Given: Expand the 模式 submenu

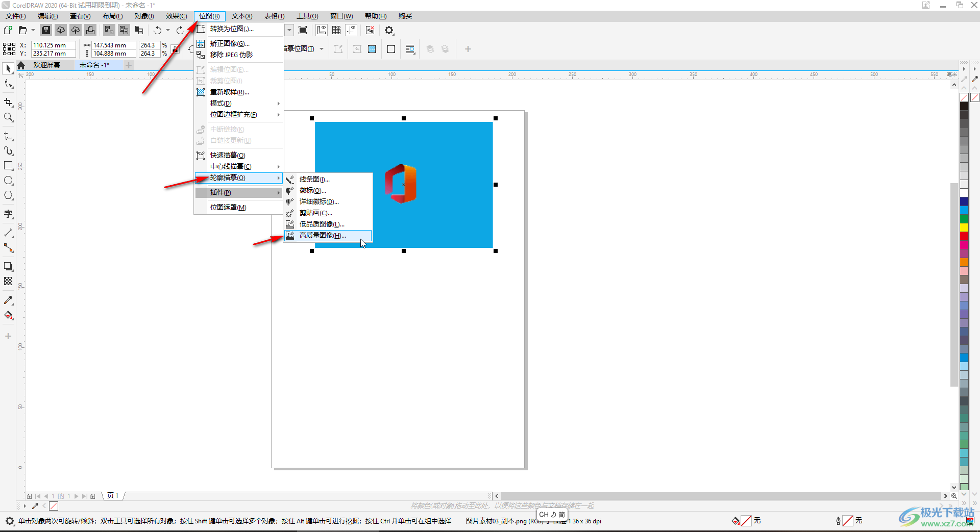Looking at the screenshot, I should (238, 103).
